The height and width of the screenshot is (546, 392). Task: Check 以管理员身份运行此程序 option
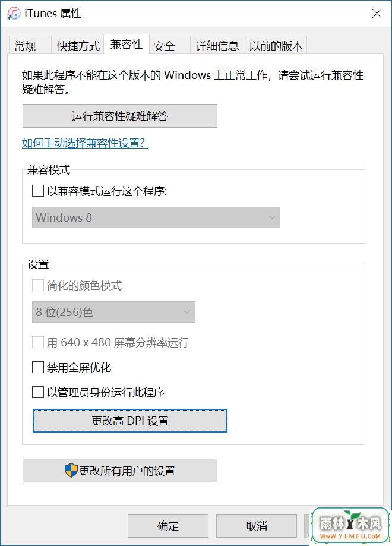[38, 392]
